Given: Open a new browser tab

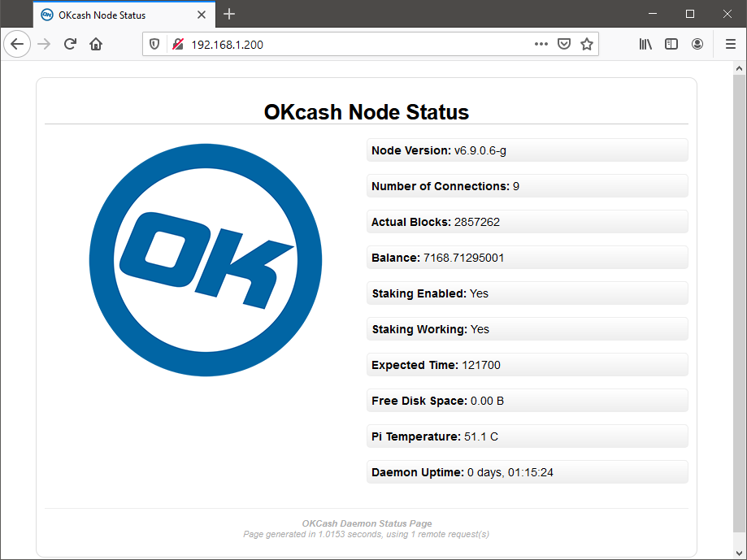Looking at the screenshot, I should [229, 15].
